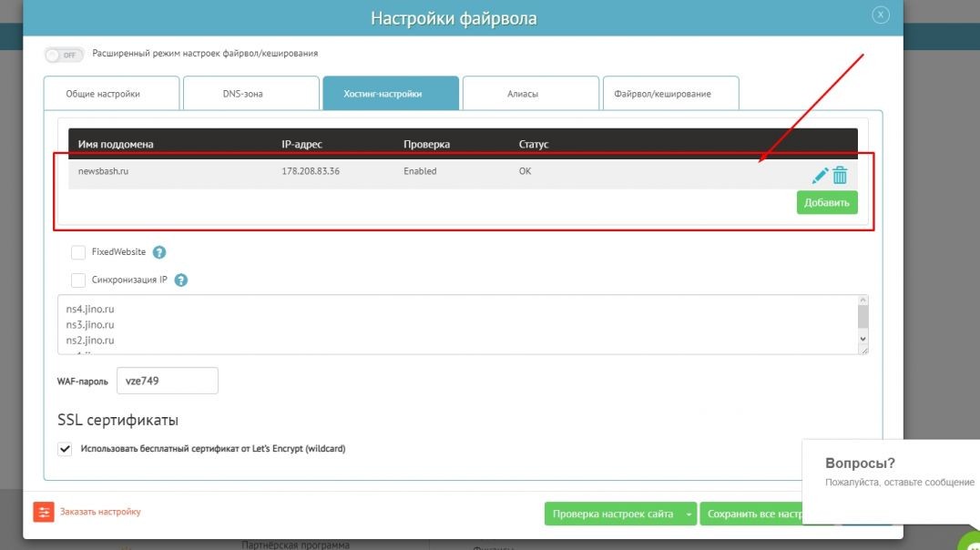Focus the WAF-пароль input field
The image size is (980, 550).
coord(167,381)
